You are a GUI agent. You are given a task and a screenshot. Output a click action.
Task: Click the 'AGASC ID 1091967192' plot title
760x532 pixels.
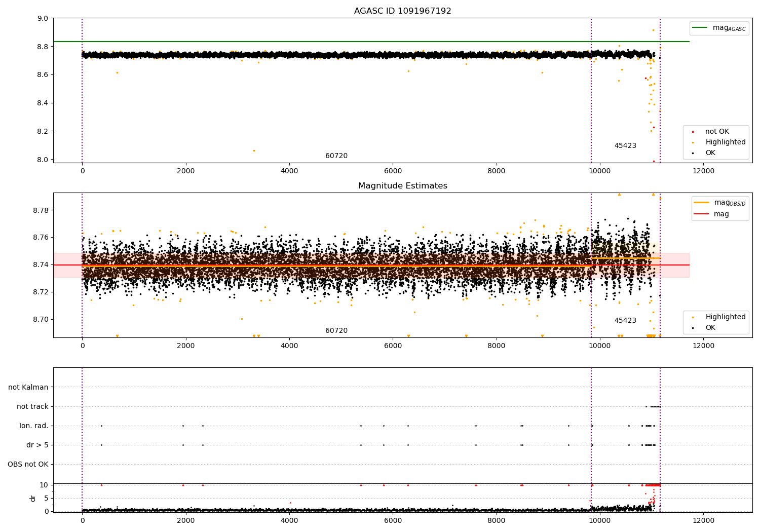click(x=402, y=11)
